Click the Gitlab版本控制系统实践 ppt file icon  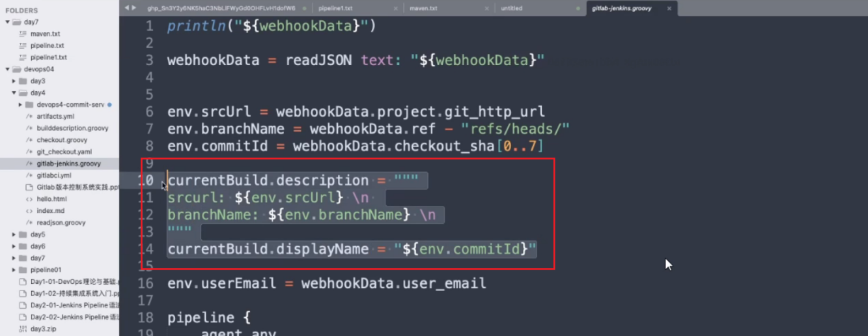tap(29, 187)
